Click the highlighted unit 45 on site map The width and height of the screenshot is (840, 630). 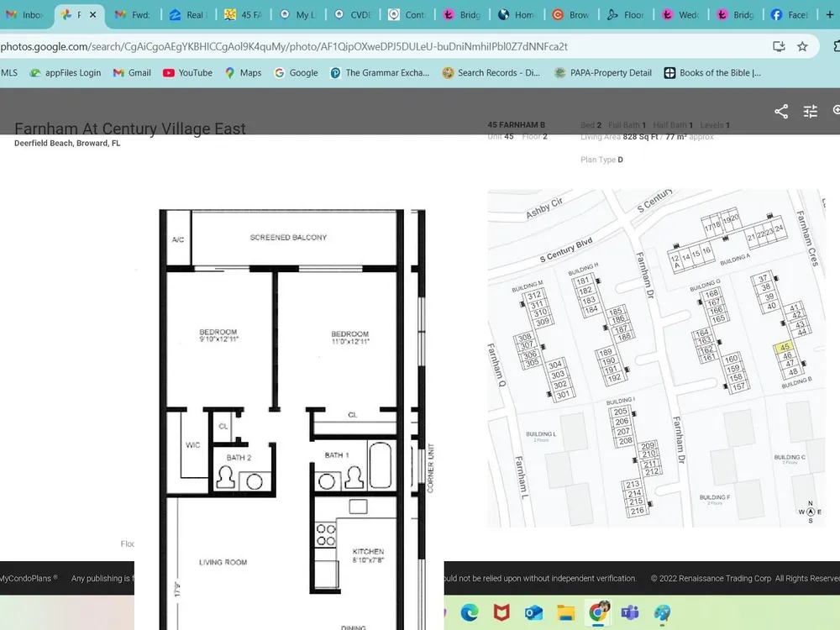pyautogui.click(x=784, y=347)
